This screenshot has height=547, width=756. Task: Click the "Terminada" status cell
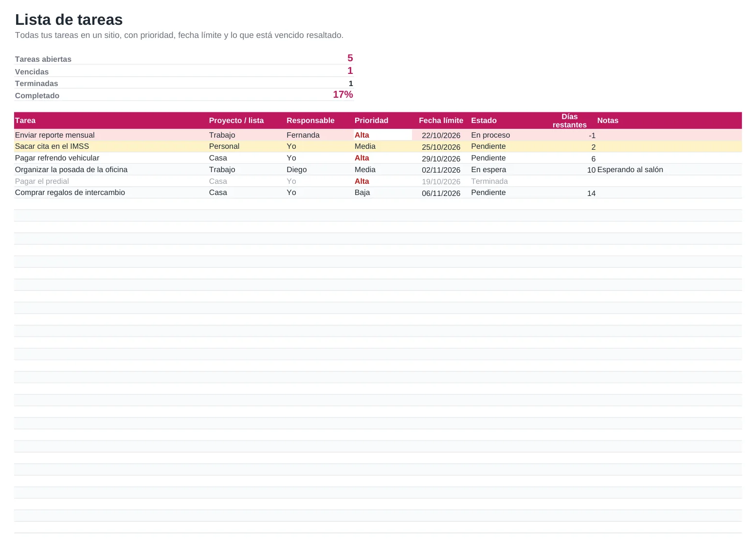coord(489,181)
